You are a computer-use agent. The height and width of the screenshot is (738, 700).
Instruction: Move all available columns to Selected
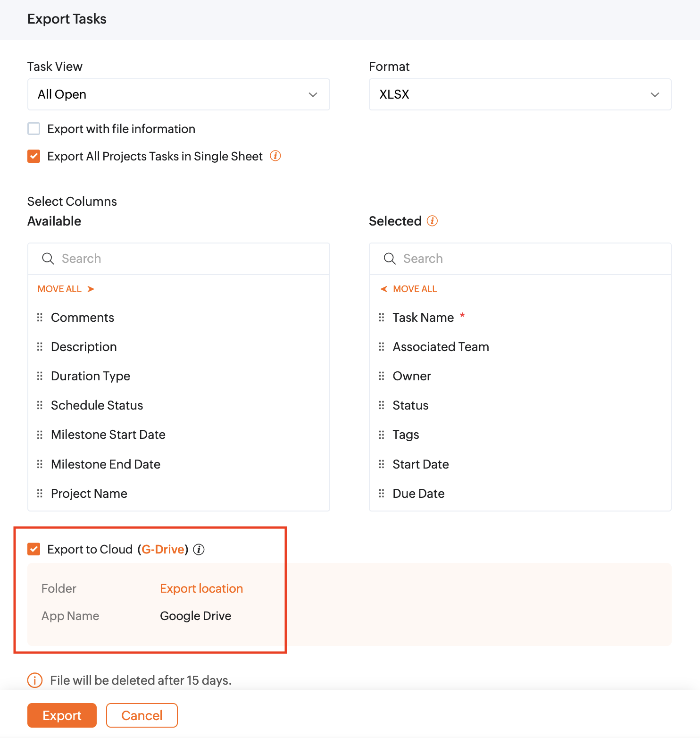tap(66, 289)
